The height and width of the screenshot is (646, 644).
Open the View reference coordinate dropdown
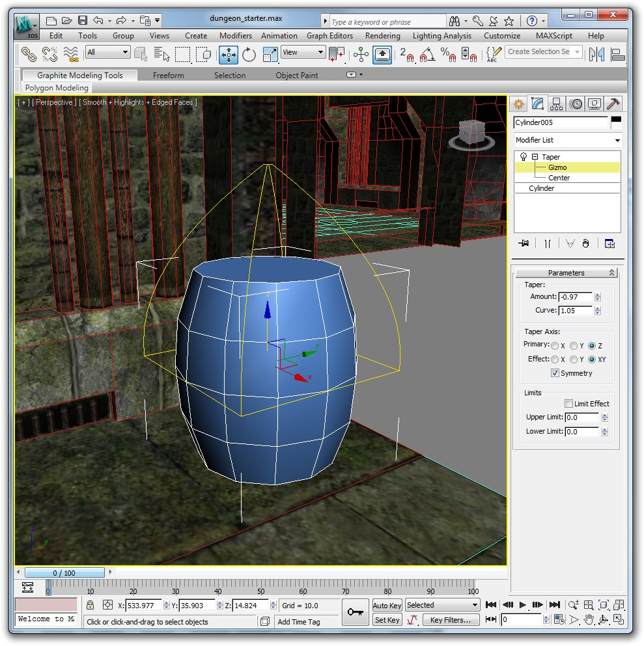click(303, 53)
